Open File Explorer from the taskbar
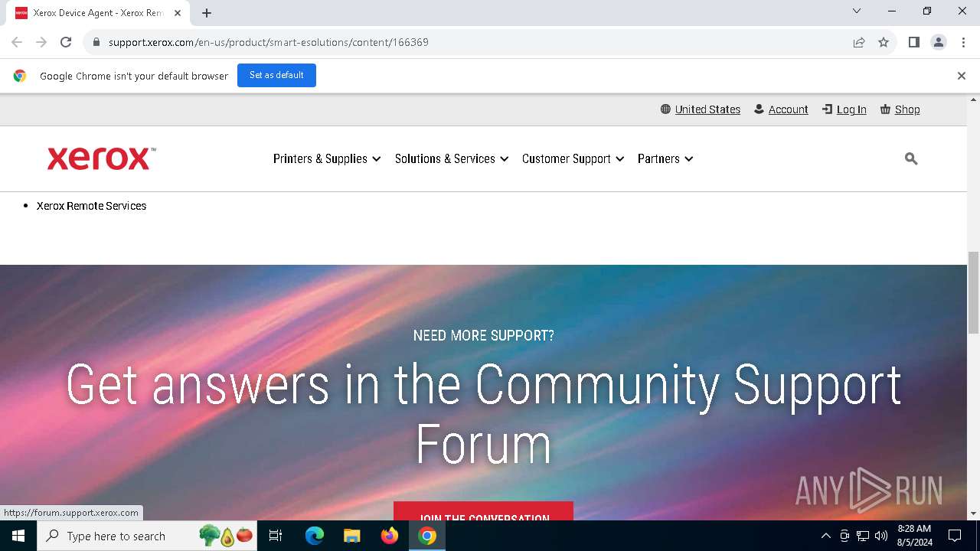Image resolution: width=980 pixels, height=551 pixels. point(352,536)
